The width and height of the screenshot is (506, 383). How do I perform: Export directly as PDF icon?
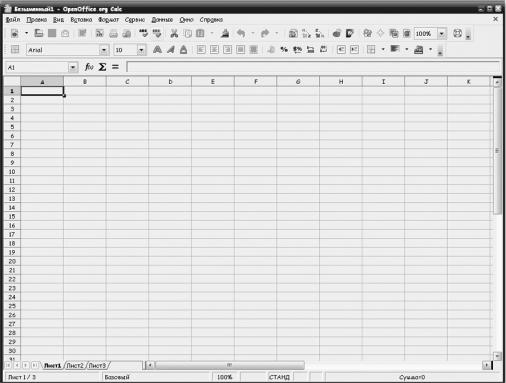[x=100, y=33]
